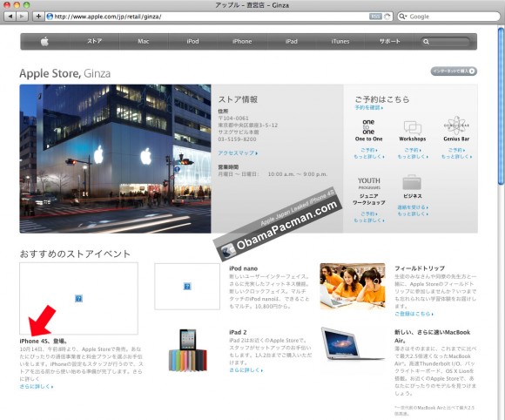The image size is (505, 420).
Task: Open the field trip students photo
Action: tap(353, 286)
